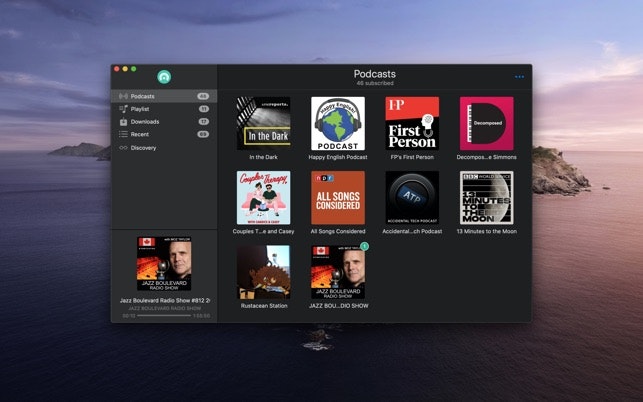Open the Couples Therapy podcast artwork

(264, 198)
